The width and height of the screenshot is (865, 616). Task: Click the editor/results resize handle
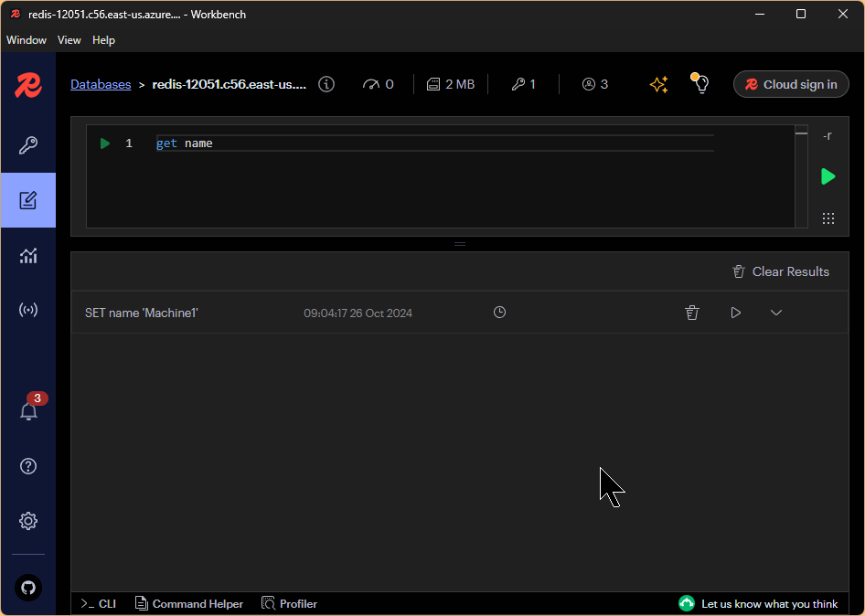[x=460, y=244]
